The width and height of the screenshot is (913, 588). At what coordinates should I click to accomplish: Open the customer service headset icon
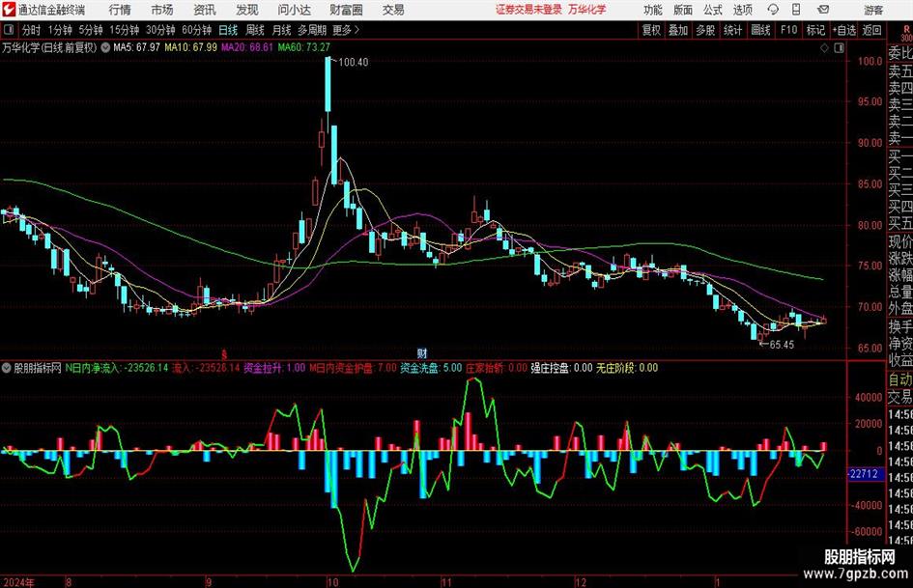tap(773, 10)
